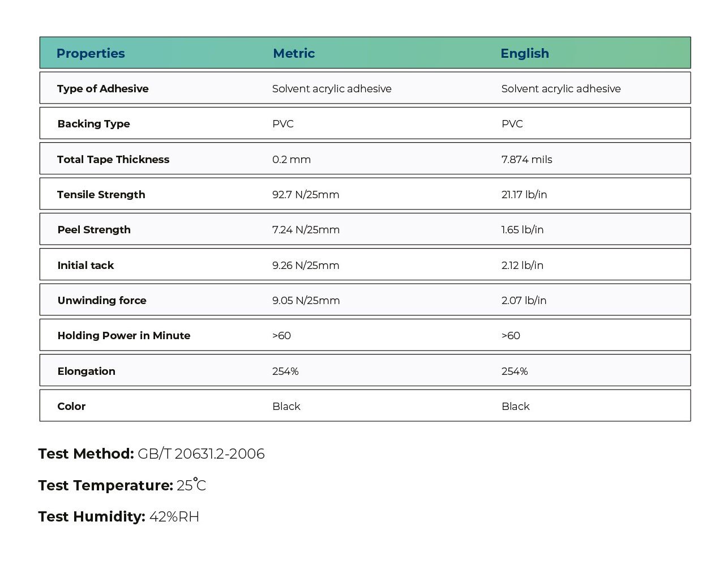Screen dimensions: 728x577
Task: Click the Unwinding force row label
Action: point(102,300)
